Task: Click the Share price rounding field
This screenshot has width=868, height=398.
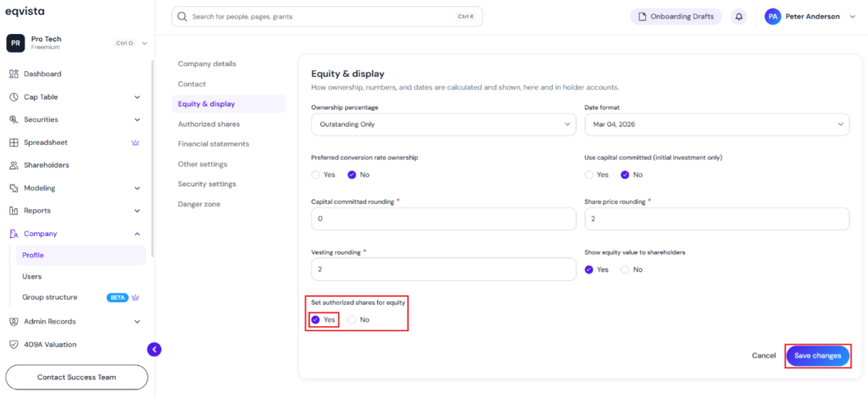Action: coord(717,218)
